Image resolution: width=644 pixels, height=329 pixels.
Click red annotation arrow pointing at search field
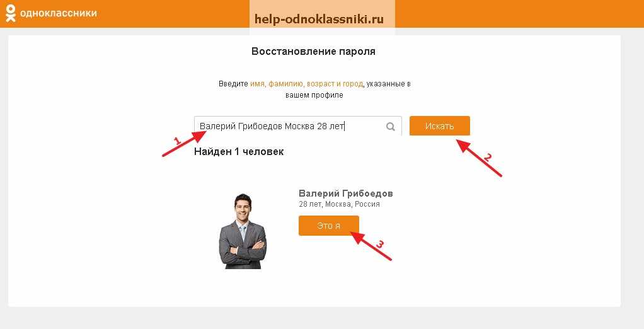[x=183, y=144]
